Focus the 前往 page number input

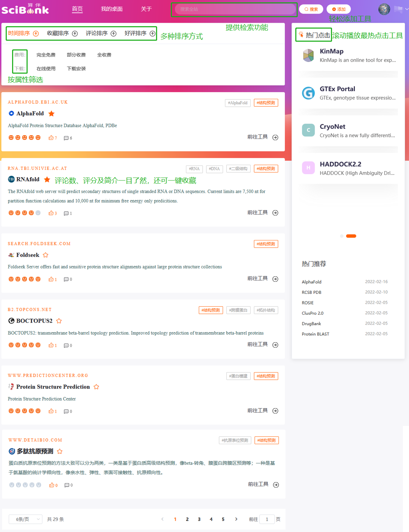(267, 519)
